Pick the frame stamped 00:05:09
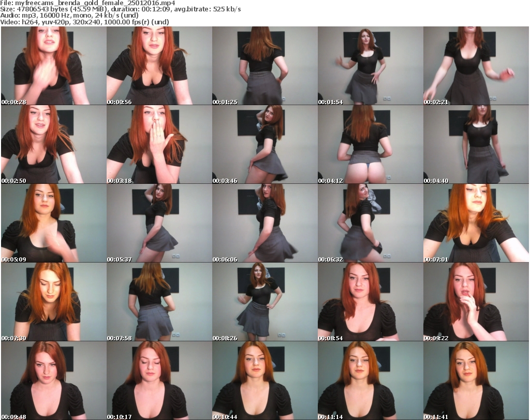This screenshot has width=530, height=420. pyautogui.click(x=54, y=223)
